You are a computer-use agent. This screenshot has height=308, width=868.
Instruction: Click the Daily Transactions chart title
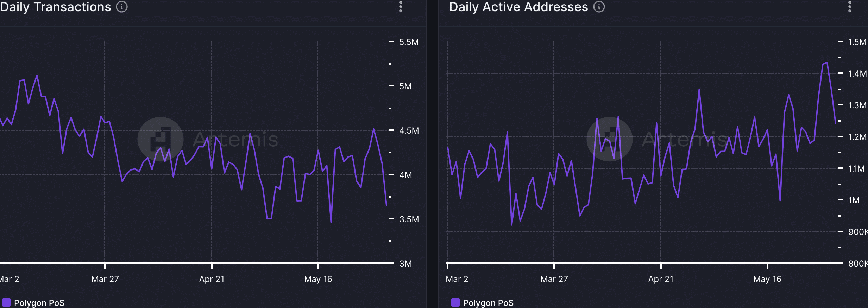point(56,7)
